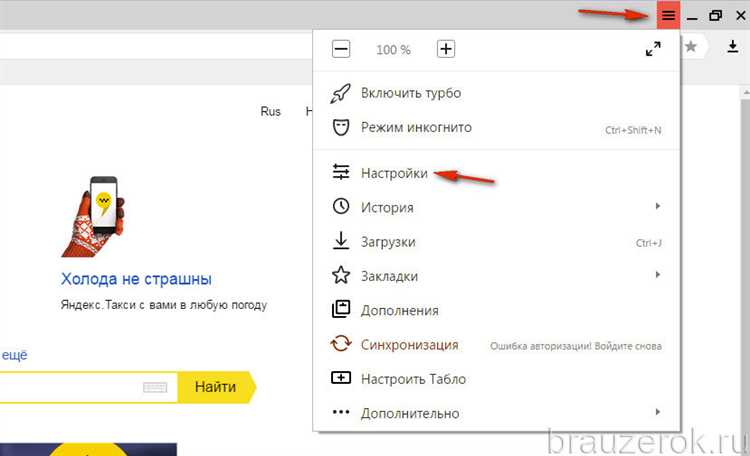This screenshot has height=456, width=750.
Task: Click the clock icon for История
Action: [341, 206]
